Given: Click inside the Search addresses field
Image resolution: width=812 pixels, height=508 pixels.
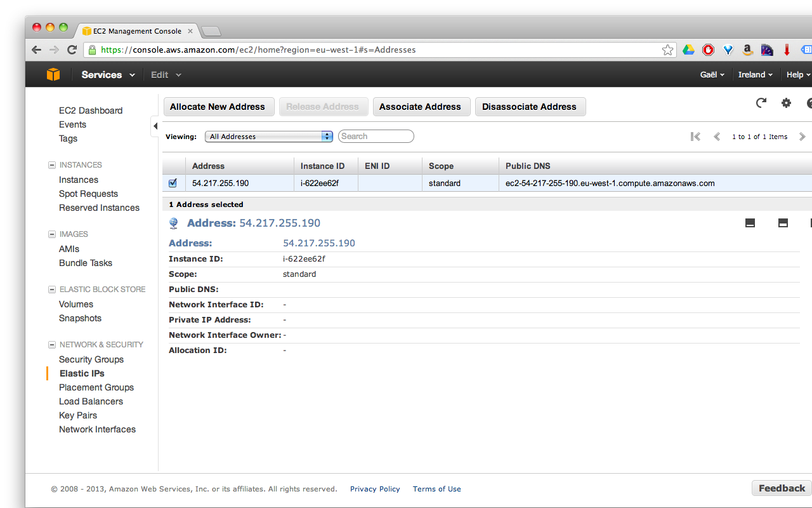Looking at the screenshot, I should (x=376, y=136).
